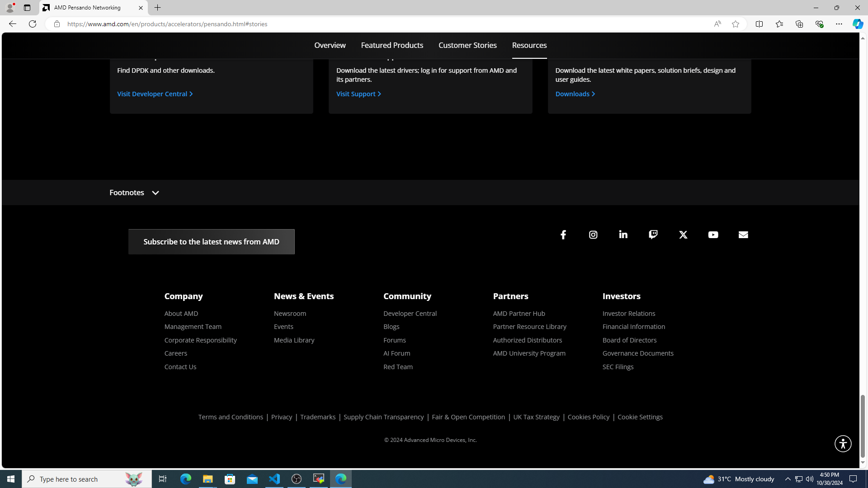868x488 pixels.
Task: Click Downloads link
Action: tap(575, 94)
